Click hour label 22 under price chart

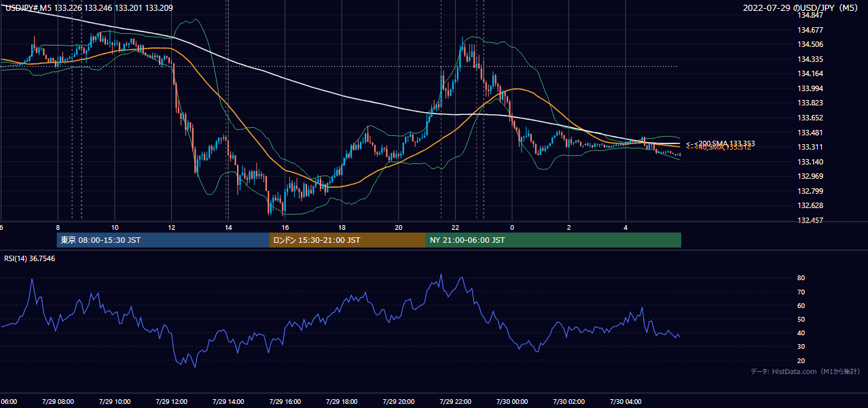pos(455,227)
